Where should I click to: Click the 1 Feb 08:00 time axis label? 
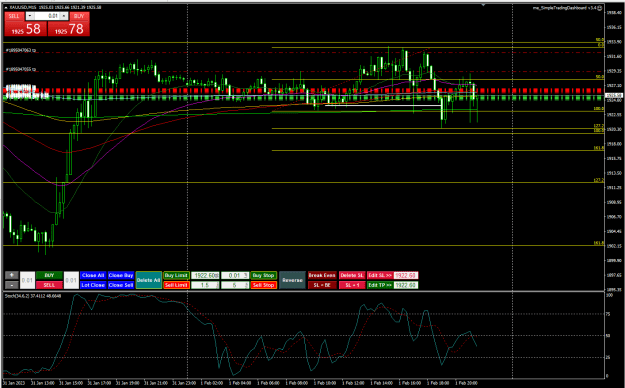(297, 383)
